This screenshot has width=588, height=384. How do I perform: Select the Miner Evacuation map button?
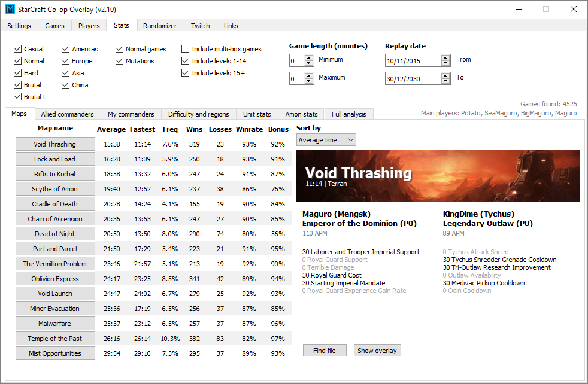55,309
